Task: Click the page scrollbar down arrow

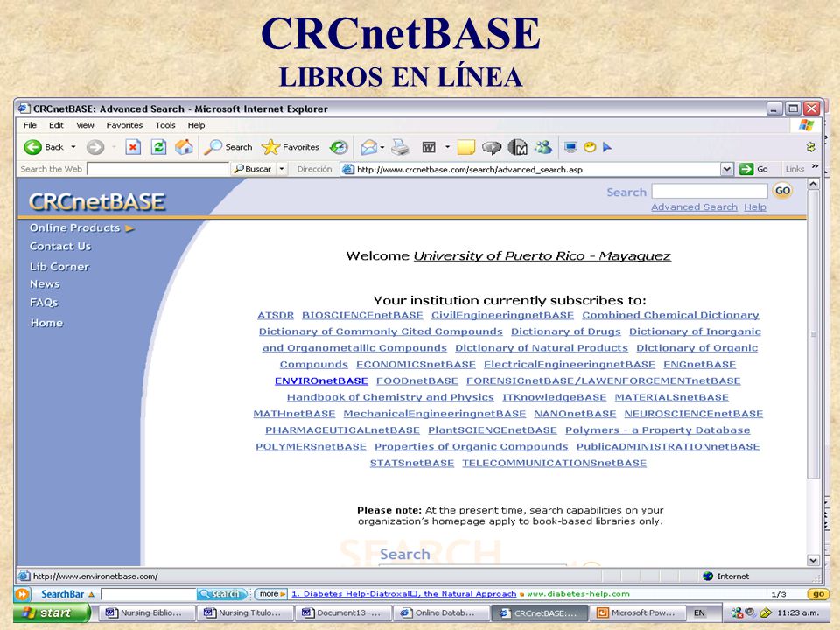Action: coord(813,560)
